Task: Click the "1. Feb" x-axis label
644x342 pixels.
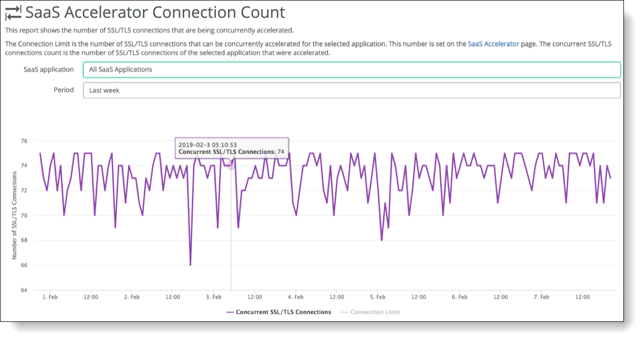Action: tap(49, 297)
